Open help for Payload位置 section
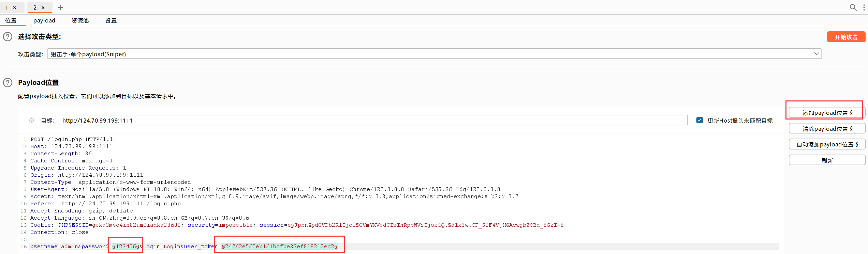Image resolution: width=868 pixels, height=254 pixels. click(8, 83)
